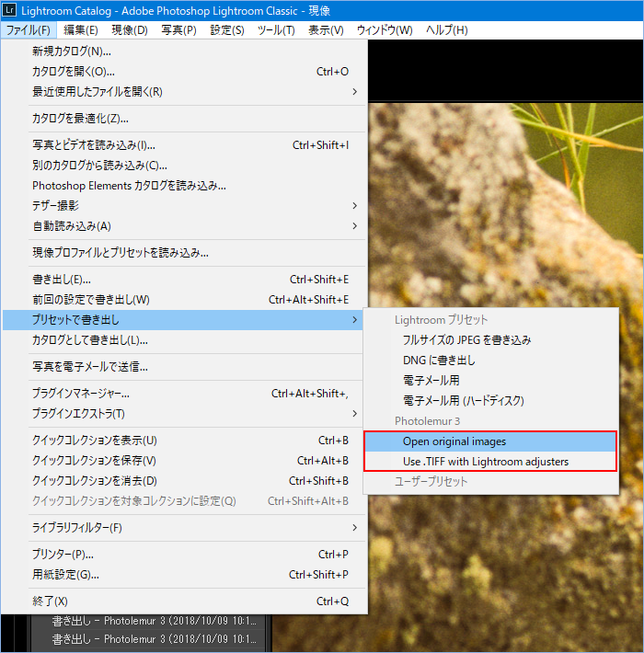Expand プリセットで書き出し submenu
Screen dimensions: 644x653
[182, 320]
